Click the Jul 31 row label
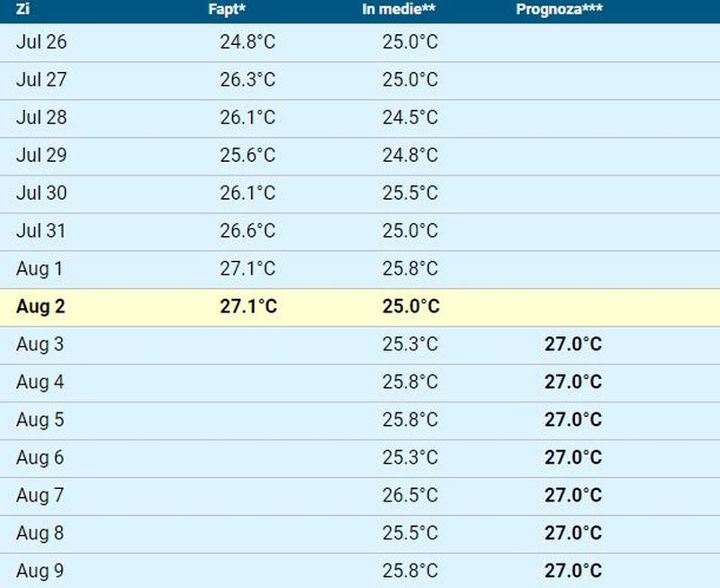 40,231
